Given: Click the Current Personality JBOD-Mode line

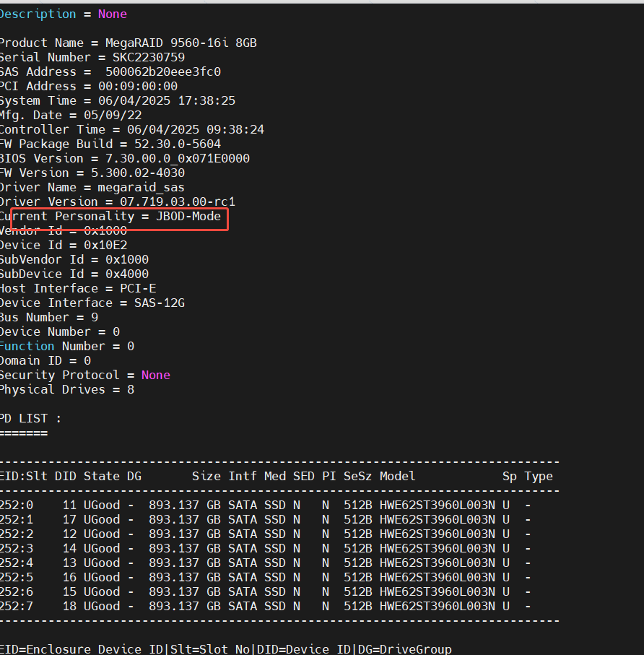Looking at the screenshot, I should [x=110, y=217].
